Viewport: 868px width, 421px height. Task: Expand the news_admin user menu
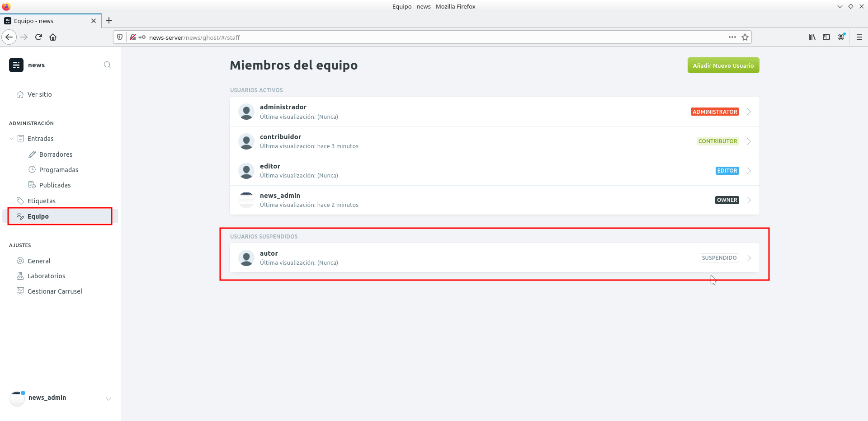pos(108,398)
